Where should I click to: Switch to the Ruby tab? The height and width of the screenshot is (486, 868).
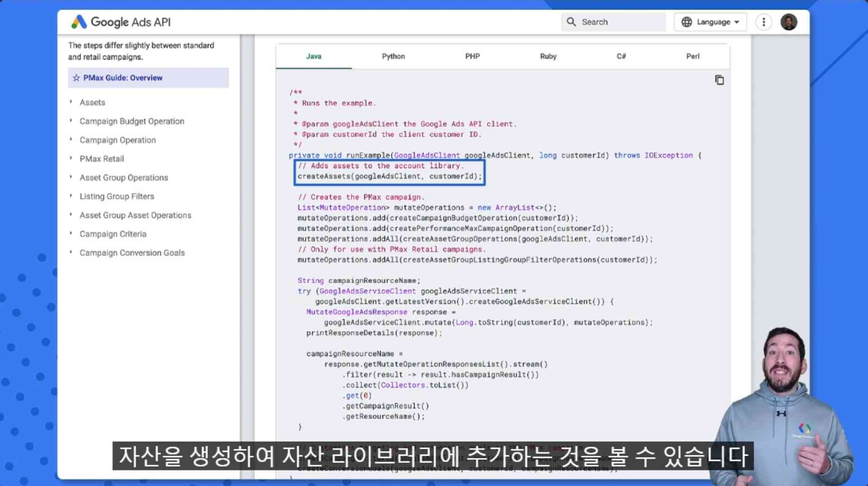547,56
